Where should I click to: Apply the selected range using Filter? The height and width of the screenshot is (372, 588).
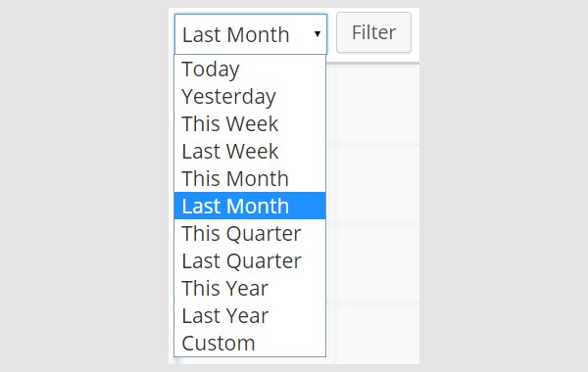point(373,32)
